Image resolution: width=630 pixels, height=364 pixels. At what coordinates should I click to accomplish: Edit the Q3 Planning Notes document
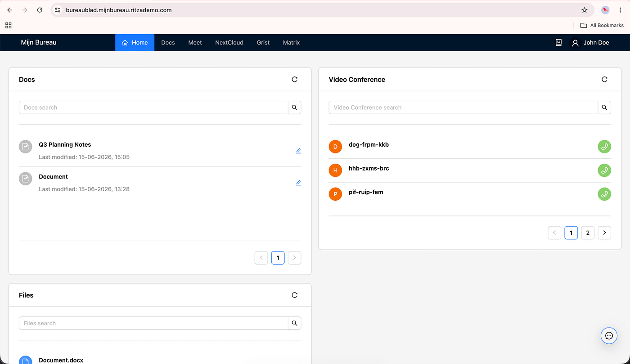point(298,151)
